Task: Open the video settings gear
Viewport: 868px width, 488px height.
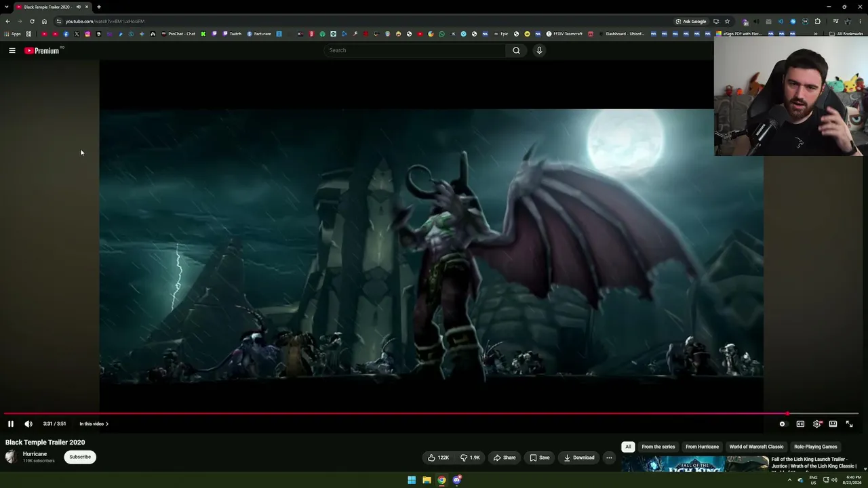Action: 817,424
